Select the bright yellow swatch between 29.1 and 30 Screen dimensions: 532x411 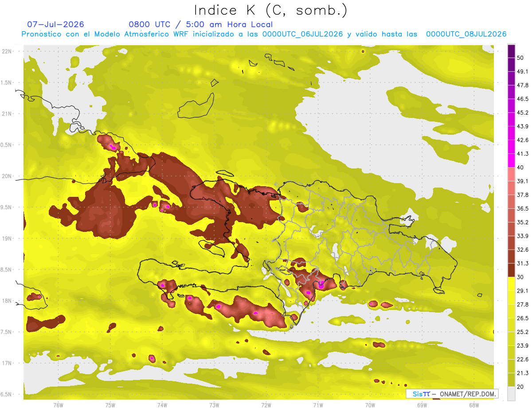click(511, 284)
